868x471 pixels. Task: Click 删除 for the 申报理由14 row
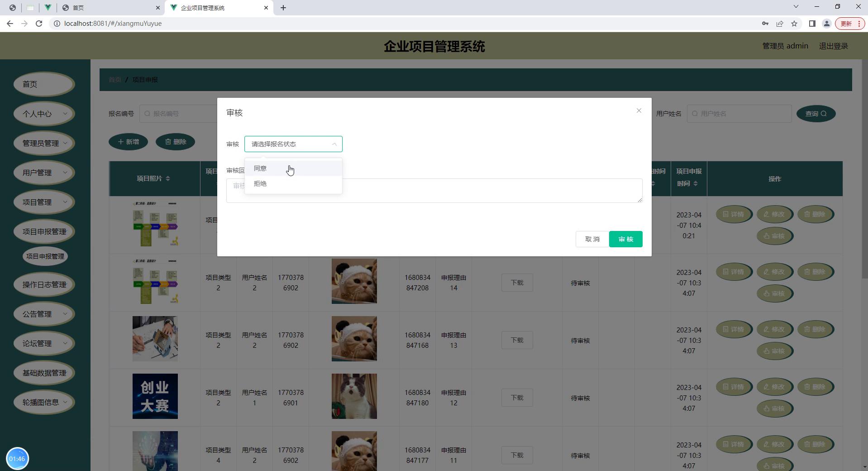pos(815,272)
